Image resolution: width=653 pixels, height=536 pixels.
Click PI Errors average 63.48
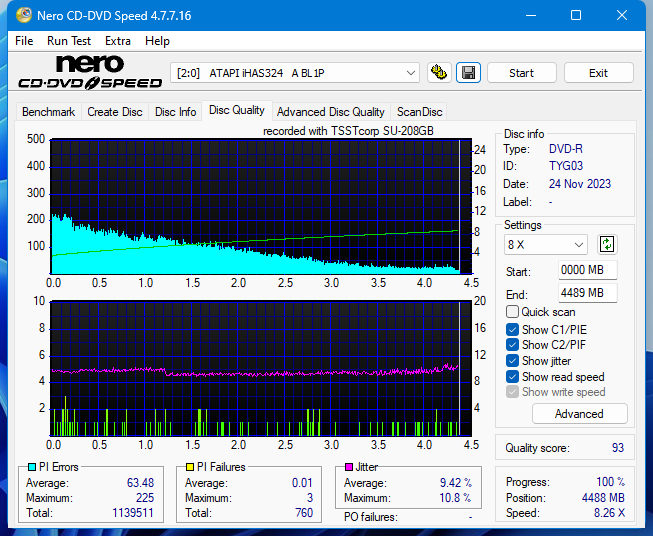point(140,483)
